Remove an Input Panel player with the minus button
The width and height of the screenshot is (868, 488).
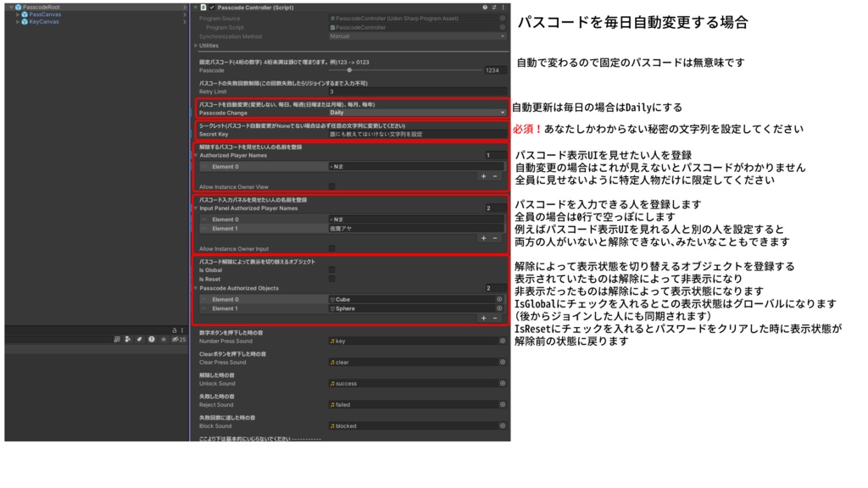(494, 238)
